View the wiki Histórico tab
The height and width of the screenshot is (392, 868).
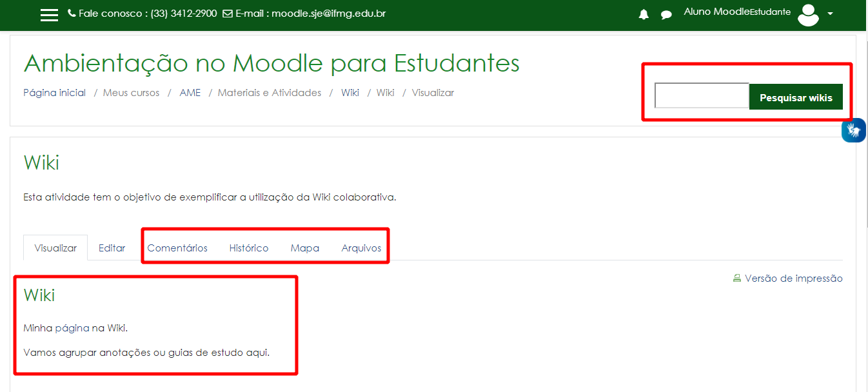tap(249, 247)
